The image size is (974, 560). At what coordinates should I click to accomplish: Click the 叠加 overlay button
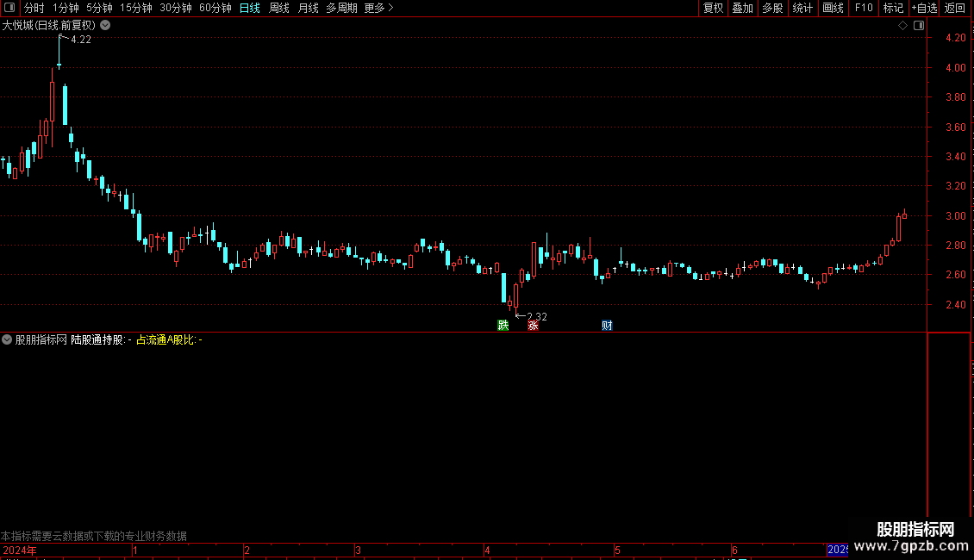coord(743,8)
